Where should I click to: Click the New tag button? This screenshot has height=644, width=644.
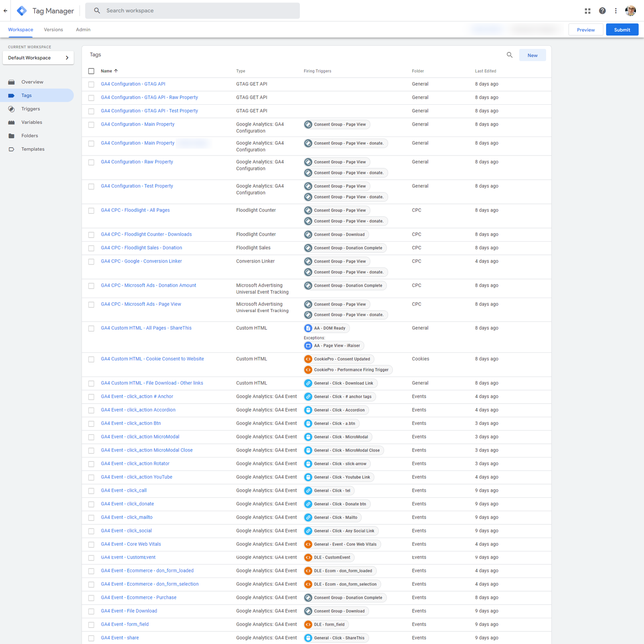tap(532, 55)
